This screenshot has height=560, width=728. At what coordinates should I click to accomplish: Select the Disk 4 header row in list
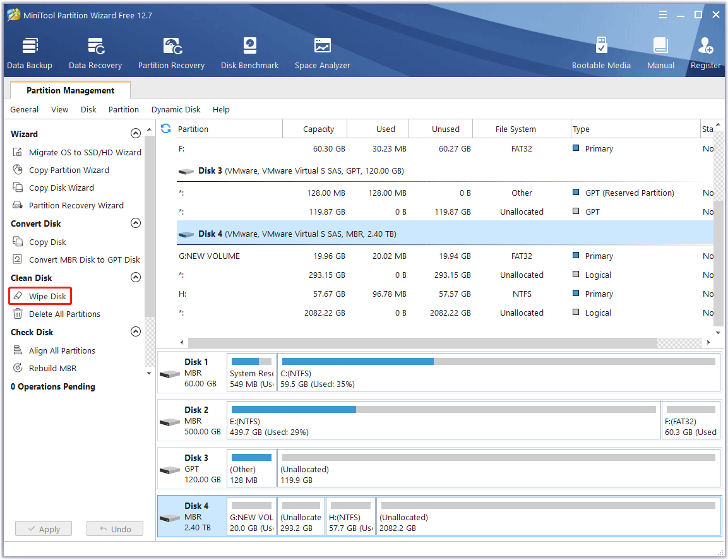[x=445, y=234]
